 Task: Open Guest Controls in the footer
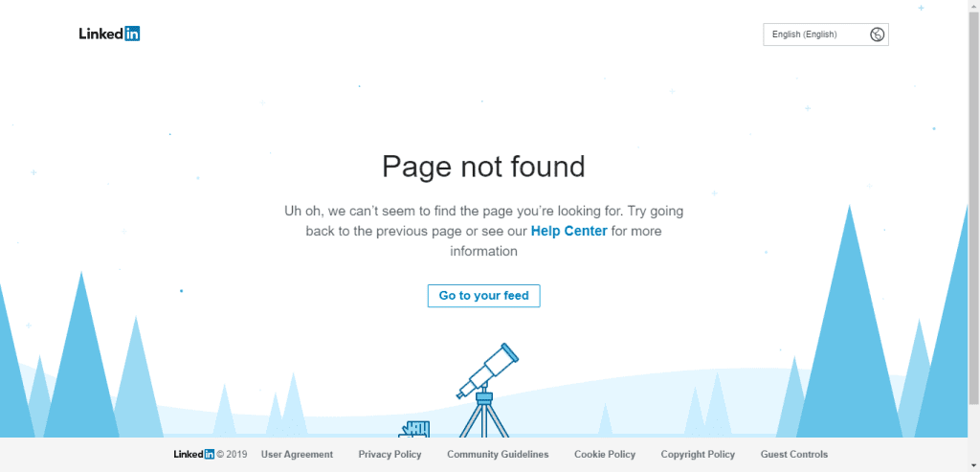click(x=793, y=455)
